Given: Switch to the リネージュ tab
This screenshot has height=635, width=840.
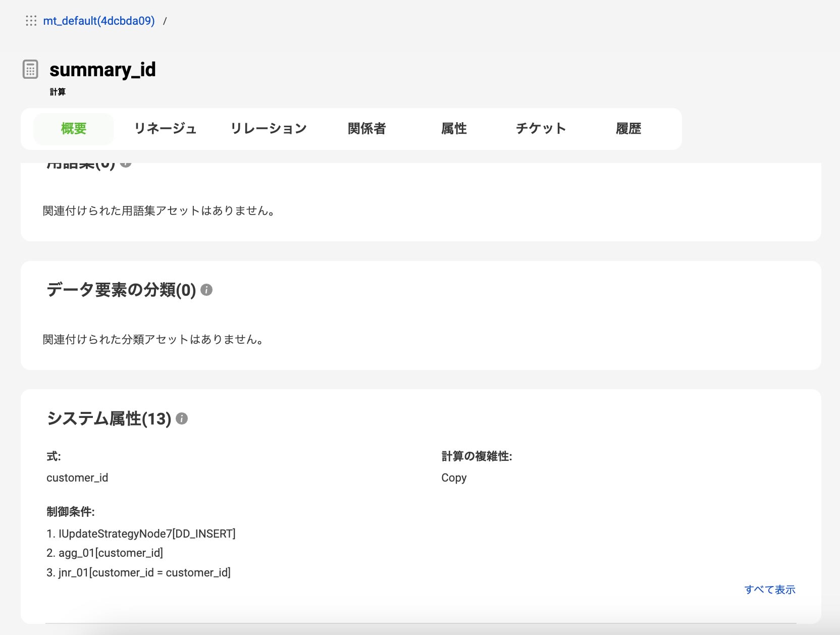Looking at the screenshot, I should (165, 129).
